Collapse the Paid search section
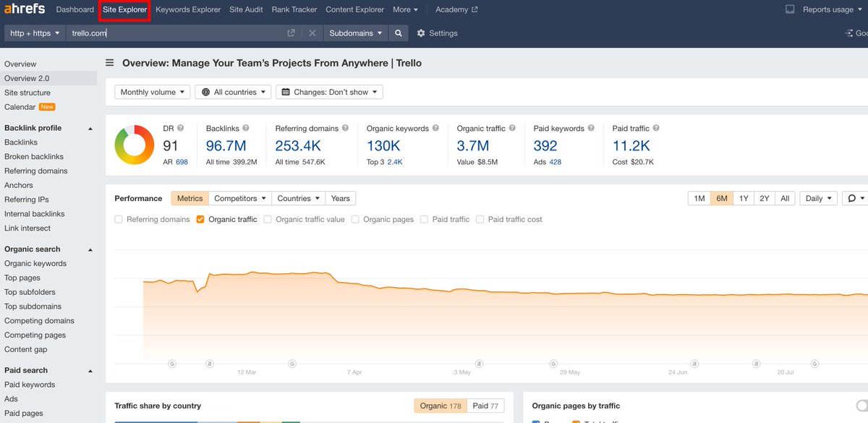Viewport: 868px width, 423px height. pyautogui.click(x=90, y=371)
